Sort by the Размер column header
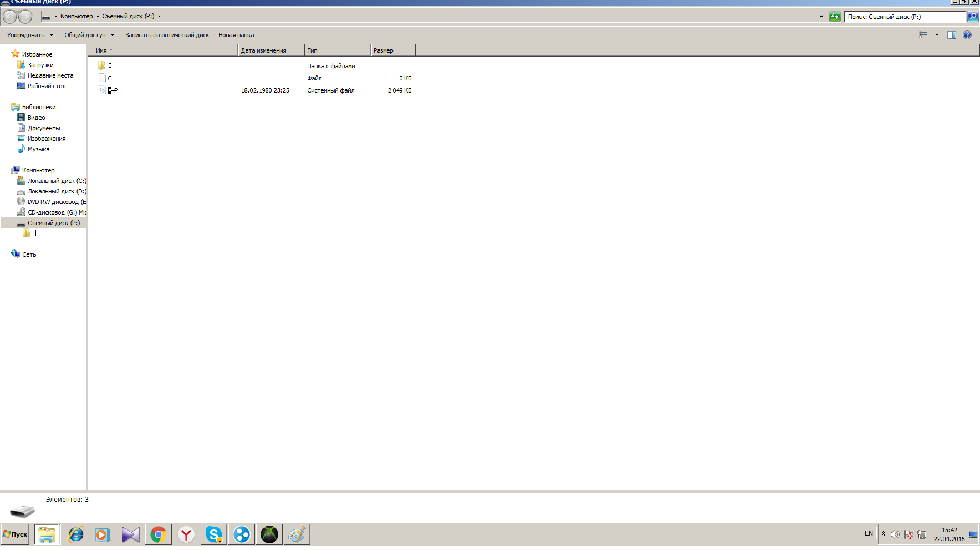This screenshot has height=550, width=980. click(x=393, y=50)
